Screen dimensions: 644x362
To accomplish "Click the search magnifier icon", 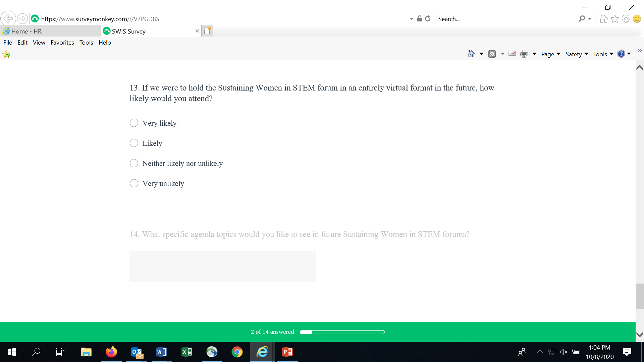I will (x=582, y=19).
